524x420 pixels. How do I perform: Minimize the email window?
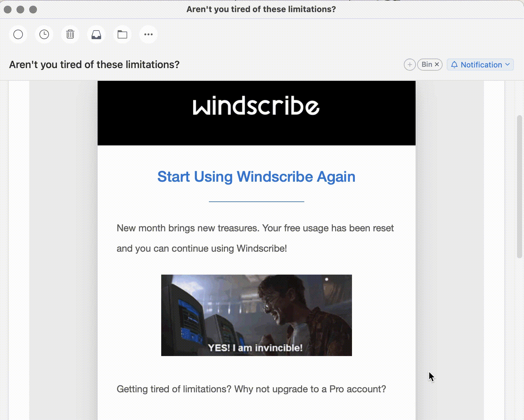(x=20, y=10)
